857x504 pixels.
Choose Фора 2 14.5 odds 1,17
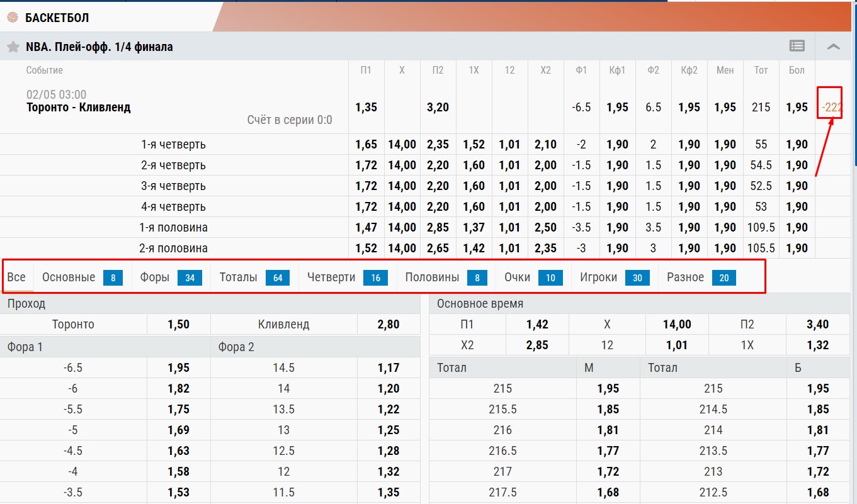389,367
